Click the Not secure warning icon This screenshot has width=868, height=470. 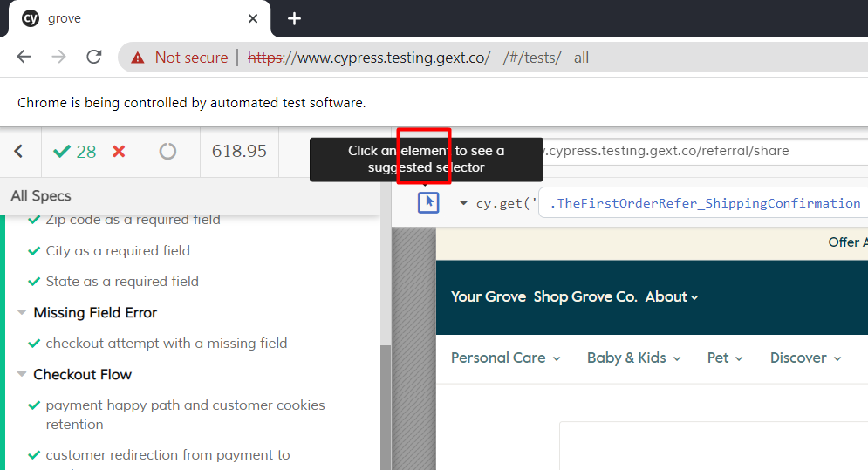(137, 58)
